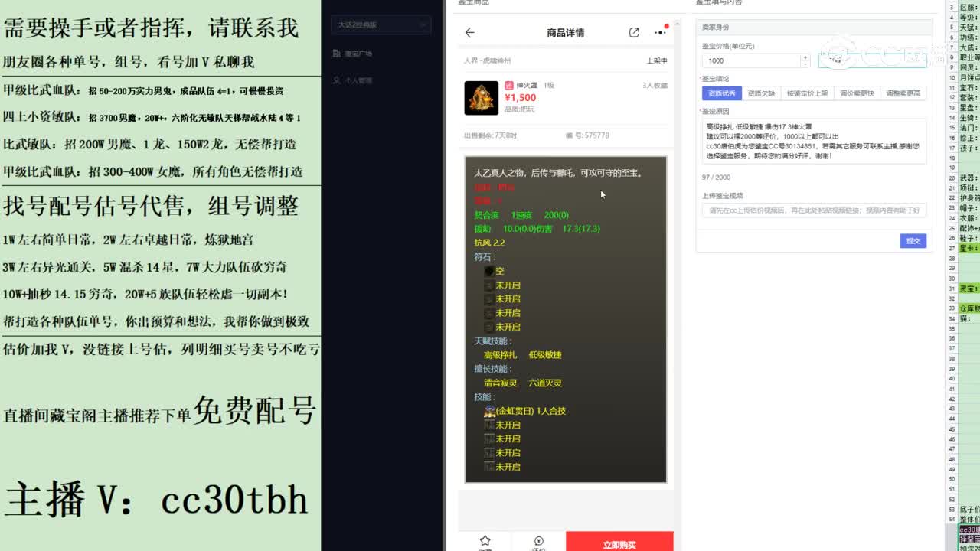Click the empty 空 rune slot icon
Image resolution: width=980 pixels, height=551 pixels.
tap(489, 271)
